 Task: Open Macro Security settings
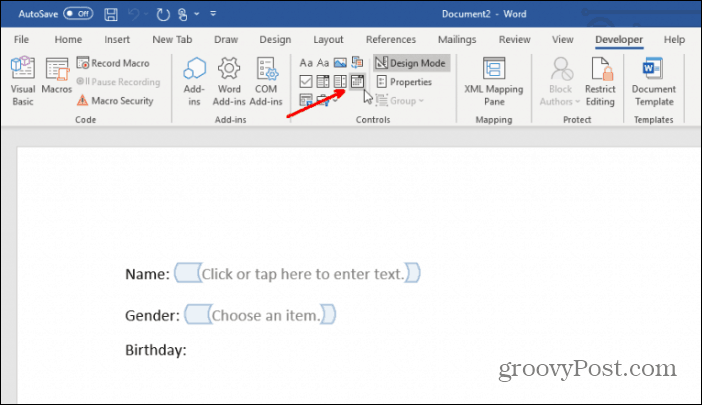(115, 101)
